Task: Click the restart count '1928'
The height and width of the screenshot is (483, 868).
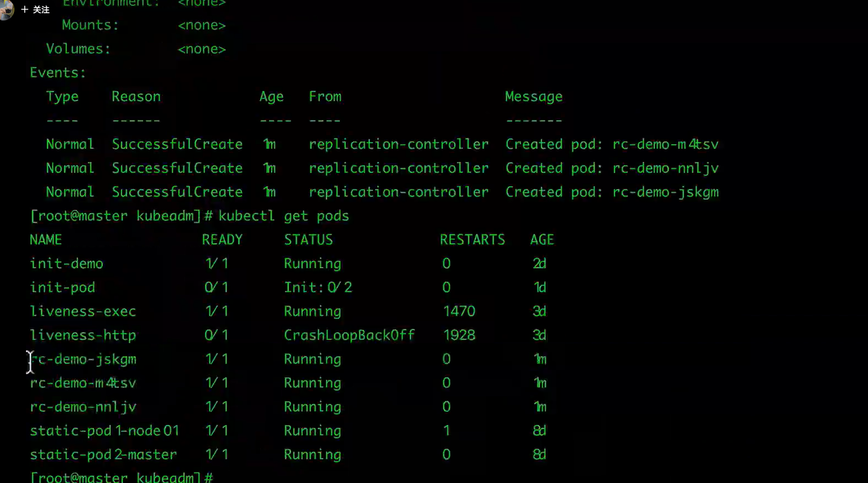Action: pyautogui.click(x=459, y=335)
